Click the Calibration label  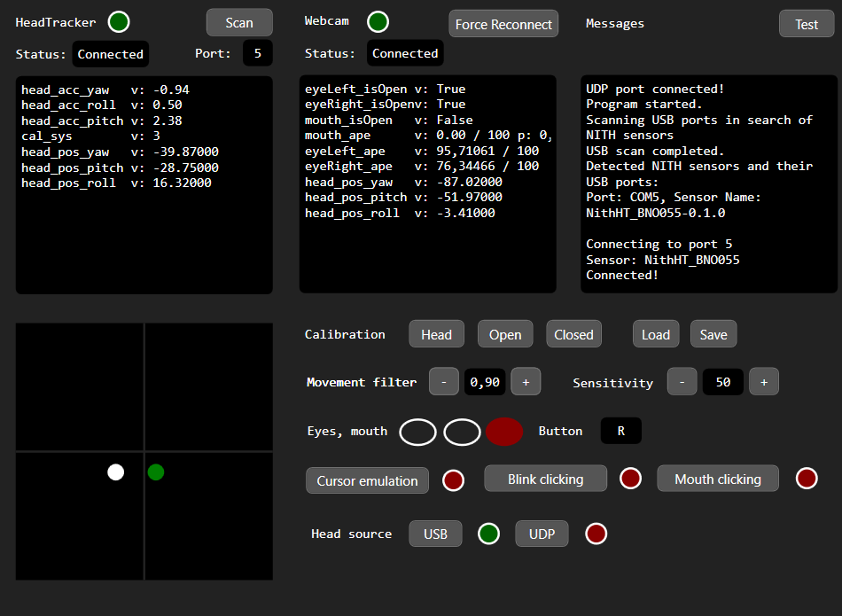tap(346, 334)
